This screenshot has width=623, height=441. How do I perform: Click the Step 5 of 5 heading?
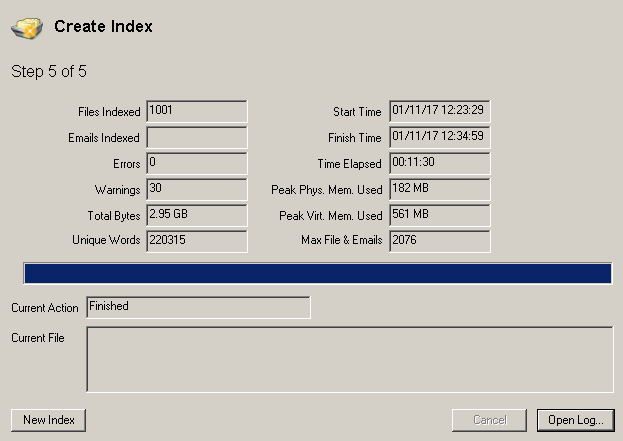click(50, 71)
